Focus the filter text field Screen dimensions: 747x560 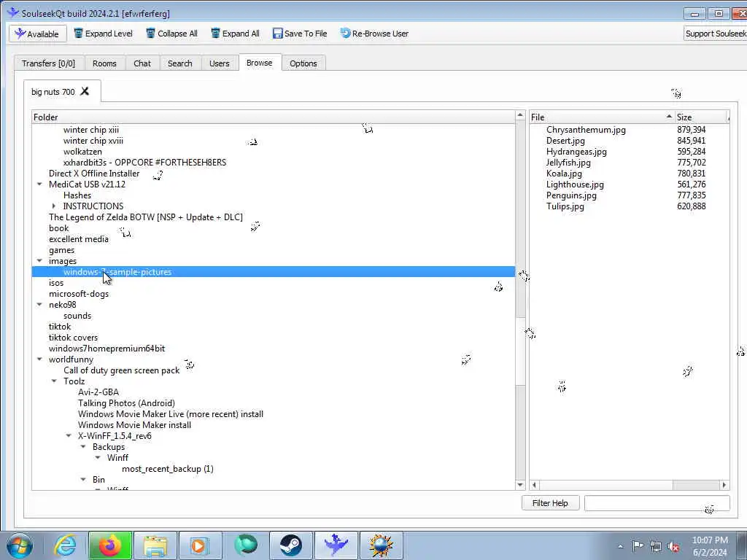(657, 503)
